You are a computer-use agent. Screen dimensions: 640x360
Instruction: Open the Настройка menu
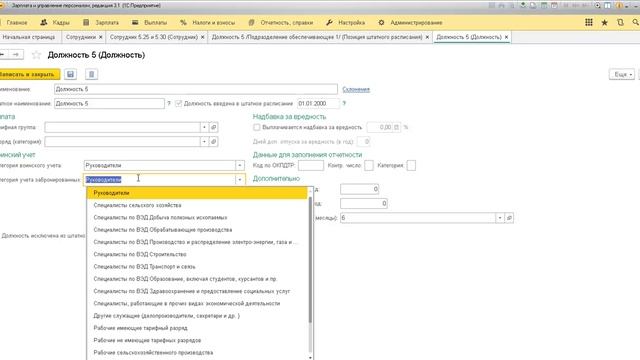coord(346,23)
